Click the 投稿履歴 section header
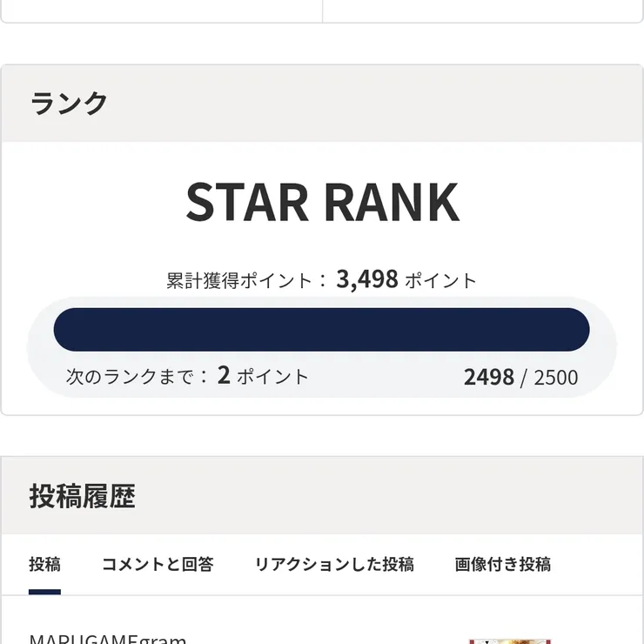644x644 pixels. tap(83, 496)
